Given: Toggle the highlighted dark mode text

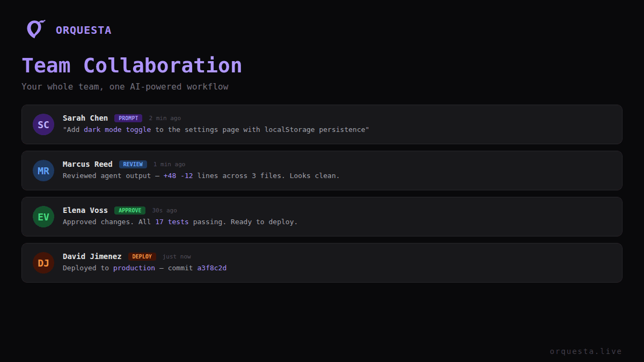Looking at the screenshot, I should pyautogui.click(x=102, y=129).
